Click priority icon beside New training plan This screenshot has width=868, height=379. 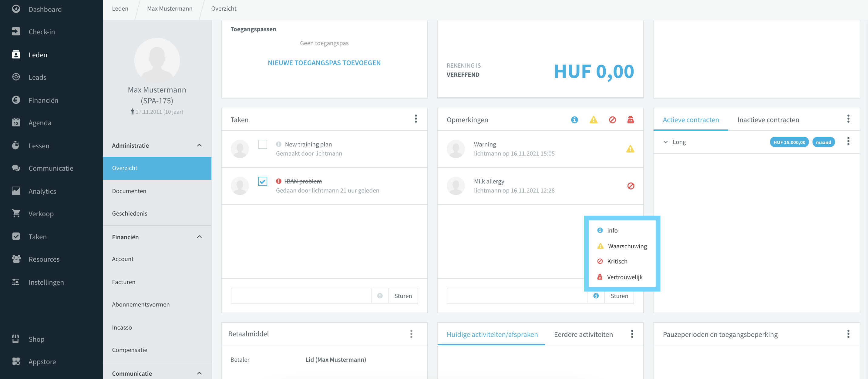(x=279, y=144)
